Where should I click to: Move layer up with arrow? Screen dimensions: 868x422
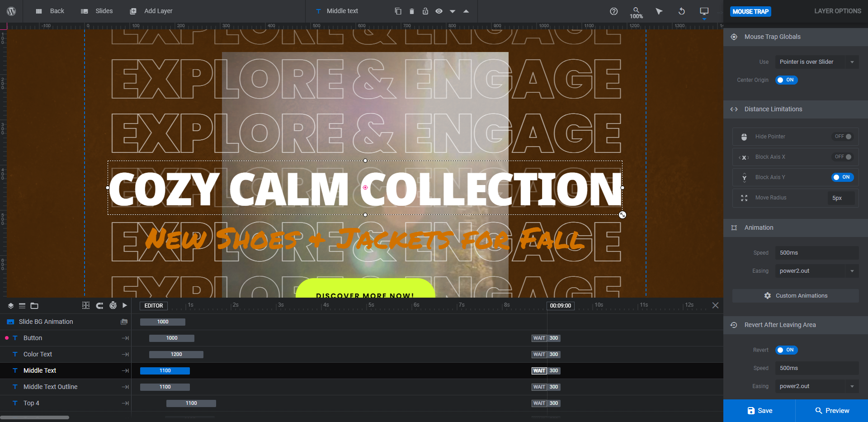(466, 11)
